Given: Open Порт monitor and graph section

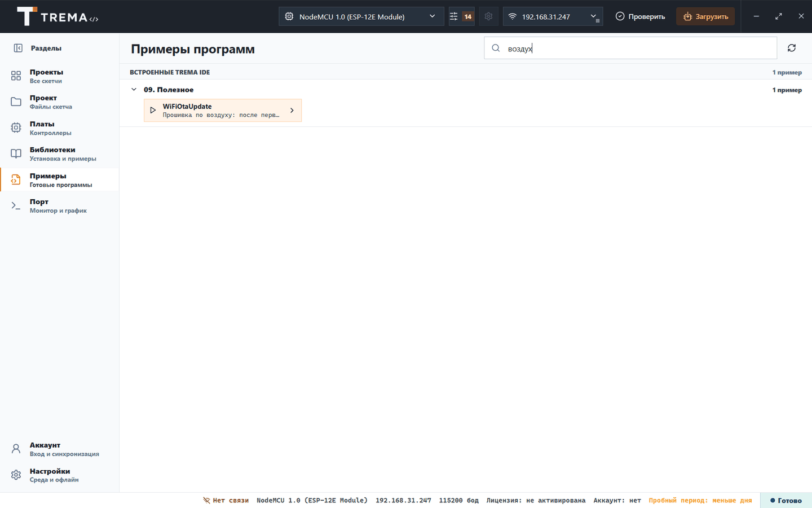Looking at the screenshot, I should point(59,206).
